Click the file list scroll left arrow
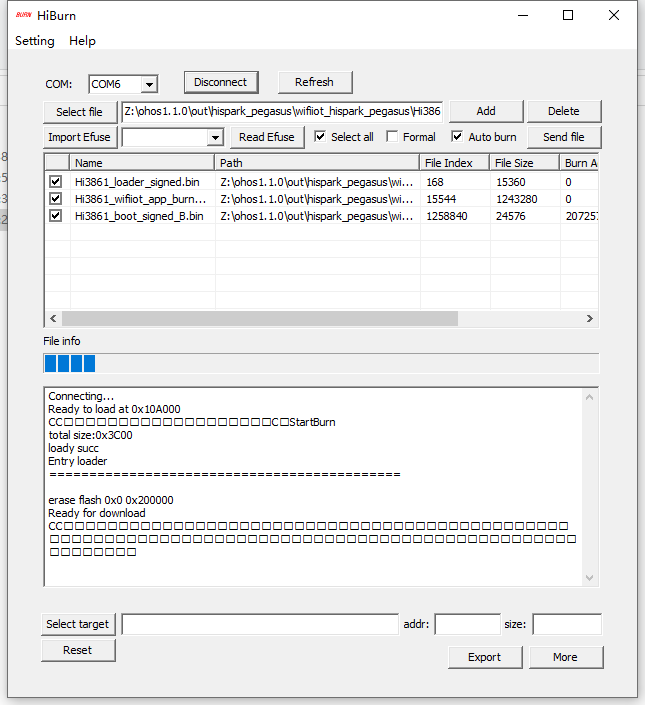 53,318
